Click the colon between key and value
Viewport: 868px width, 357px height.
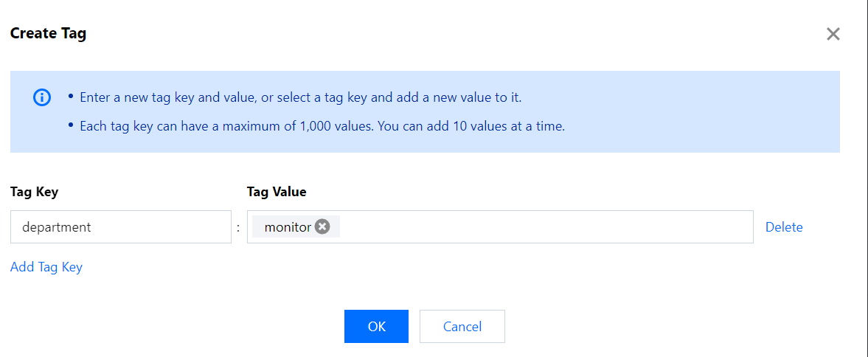point(238,228)
